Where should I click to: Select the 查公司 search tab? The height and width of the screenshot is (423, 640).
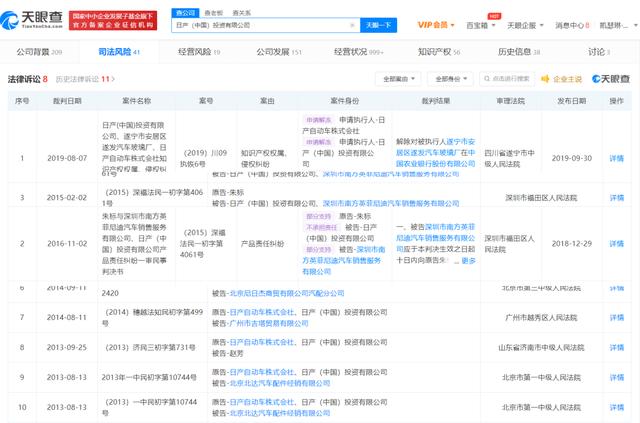click(x=185, y=13)
